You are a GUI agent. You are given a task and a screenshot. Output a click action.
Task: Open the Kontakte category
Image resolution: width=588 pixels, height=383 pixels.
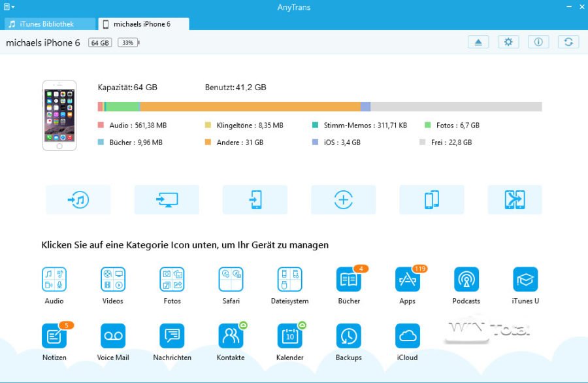(231, 336)
